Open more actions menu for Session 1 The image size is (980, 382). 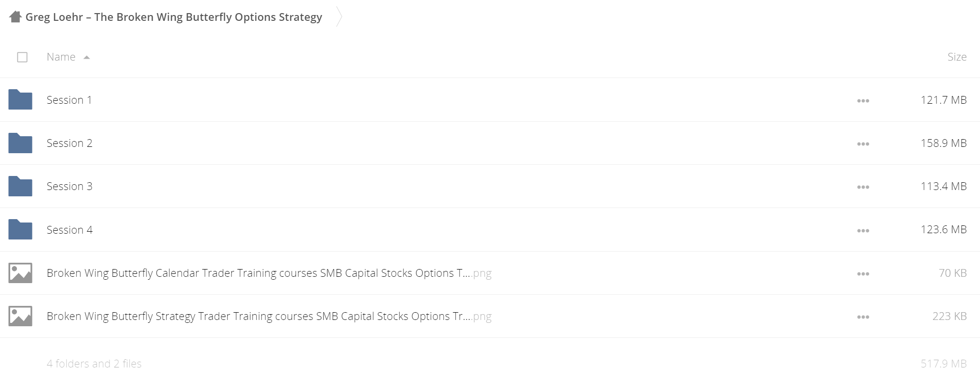(x=863, y=101)
